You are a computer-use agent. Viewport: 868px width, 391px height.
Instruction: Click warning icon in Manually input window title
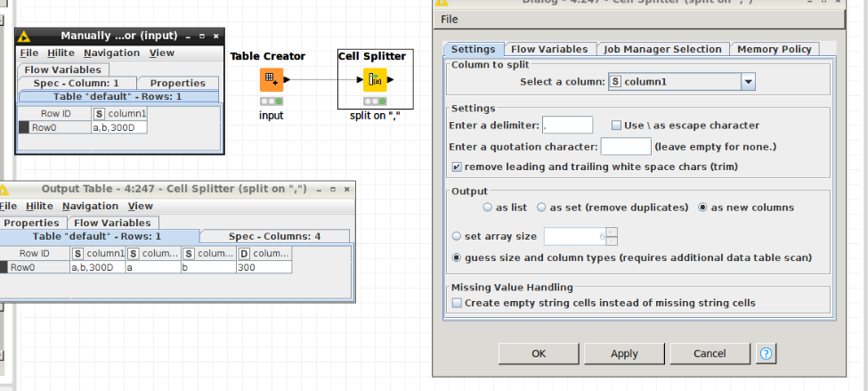[x=23, y=36]
